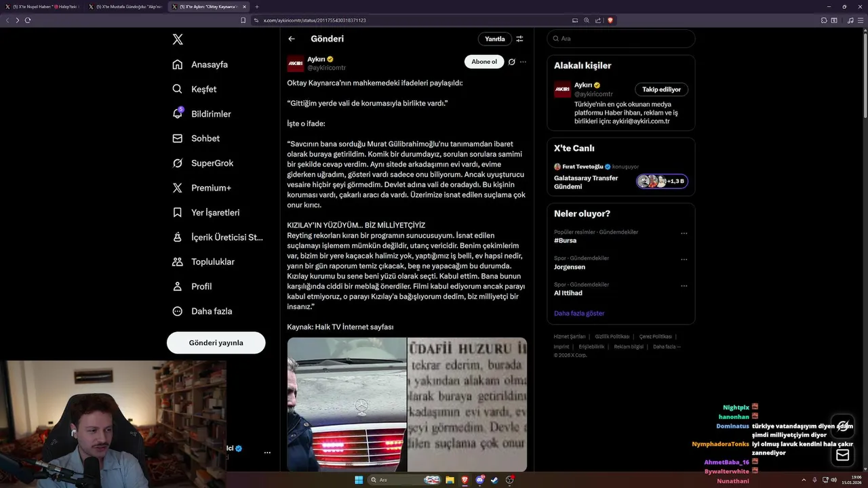This screenshot has width=868, height=488.
Task: Open Çerez Politikası footer link
Action: pyautogui.click(x=656, y=336)
